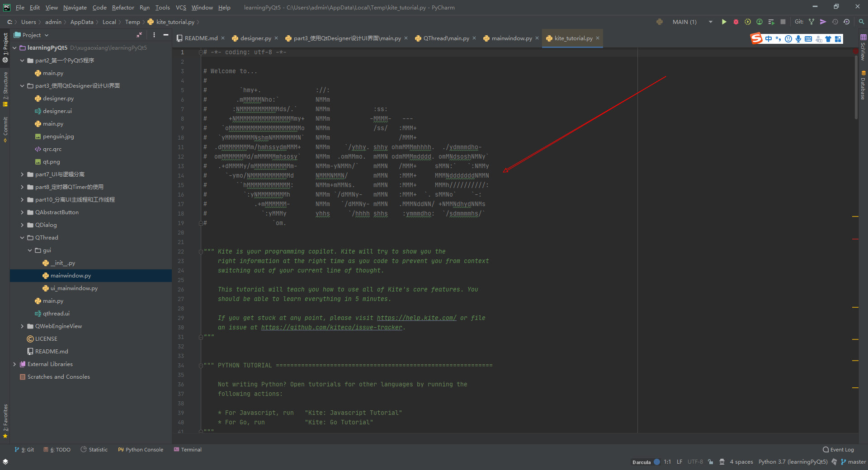Toggle Darcula theme switcher
The height and width of the screenshot is (470, 868).
(x=646, y=462)
